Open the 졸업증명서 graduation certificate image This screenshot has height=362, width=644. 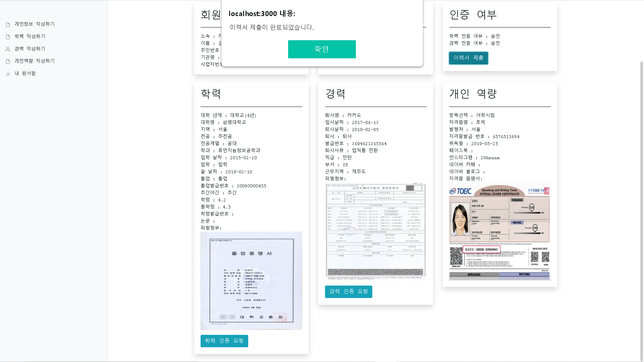(251, 281)
